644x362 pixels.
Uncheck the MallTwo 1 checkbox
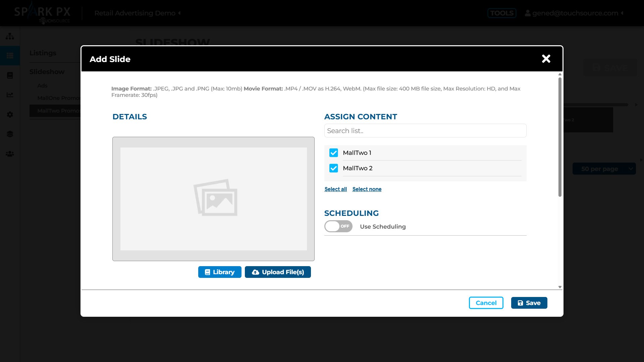pyautogui.click(x=333, y=153)
